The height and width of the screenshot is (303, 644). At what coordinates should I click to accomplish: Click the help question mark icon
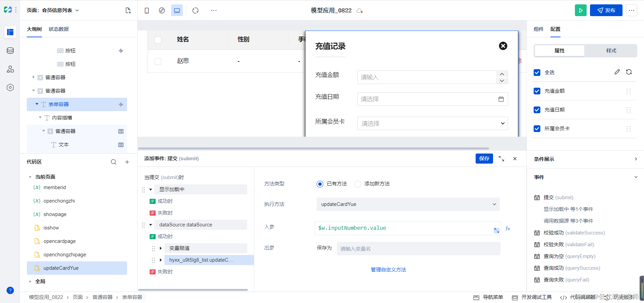10,291
